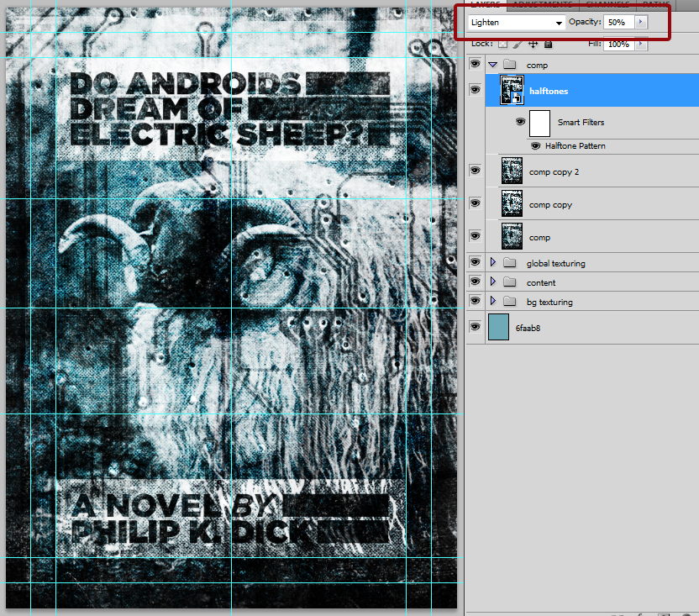The image size is (699, 616).
Task: Hide the halftones layer
Action: (476, 90)
